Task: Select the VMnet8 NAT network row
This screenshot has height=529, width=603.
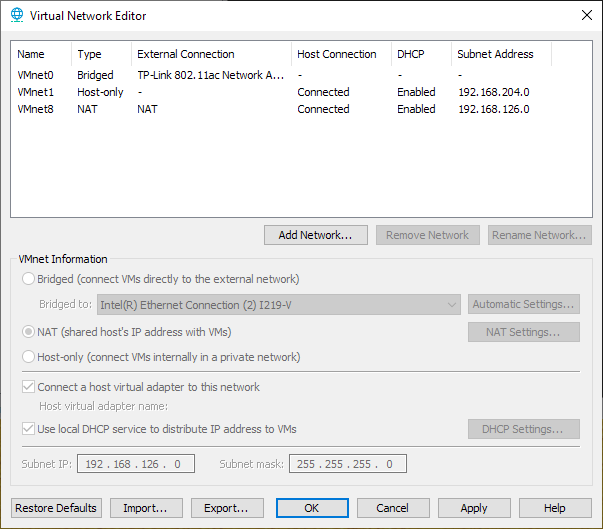Action: [x=150, y=109]
